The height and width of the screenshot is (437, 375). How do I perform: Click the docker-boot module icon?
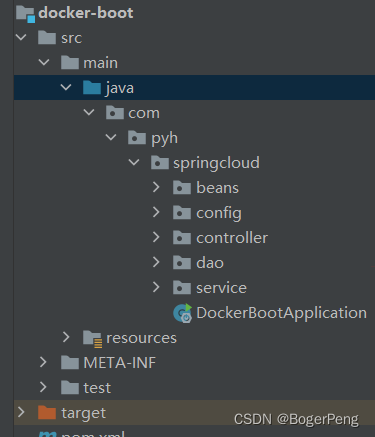click(x=26, y=14)
